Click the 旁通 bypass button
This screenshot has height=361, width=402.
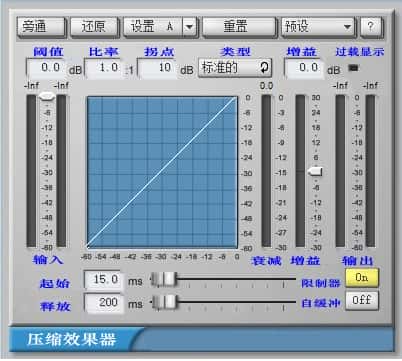[x=41, y=27]
